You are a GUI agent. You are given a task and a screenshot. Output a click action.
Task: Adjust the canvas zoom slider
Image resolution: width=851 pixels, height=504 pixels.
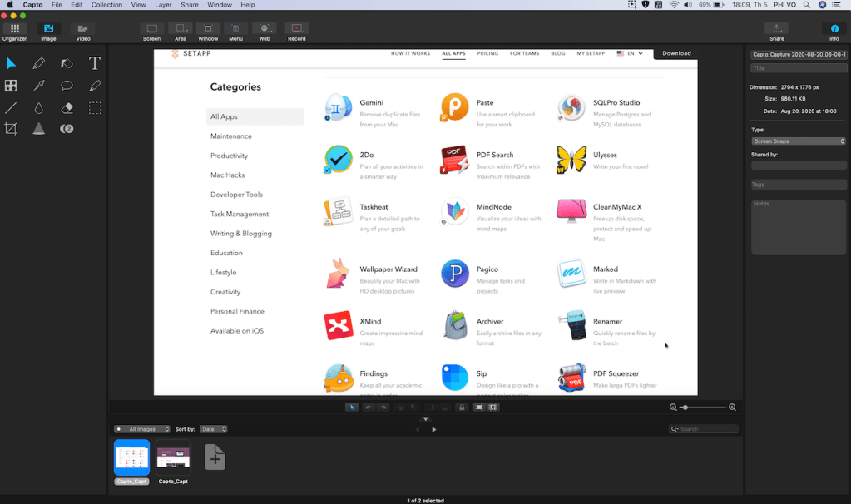click(685, 408)
